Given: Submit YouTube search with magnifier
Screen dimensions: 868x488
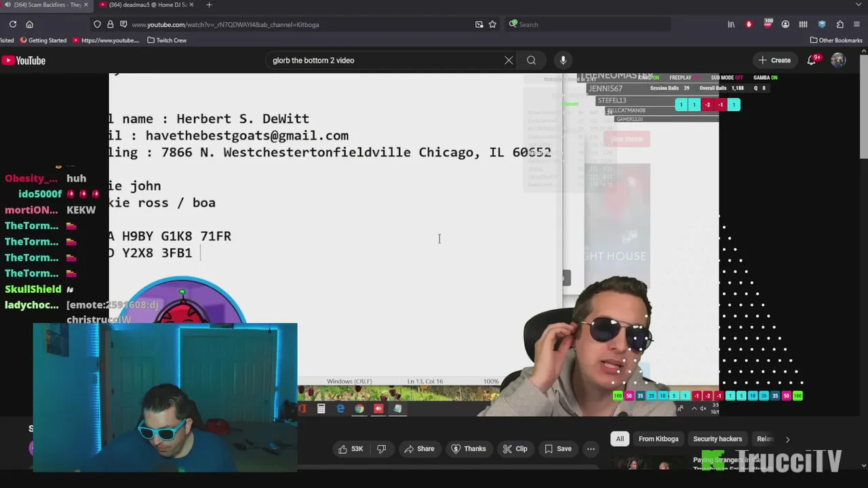Looking at the screenshot, I should point(531,60).
